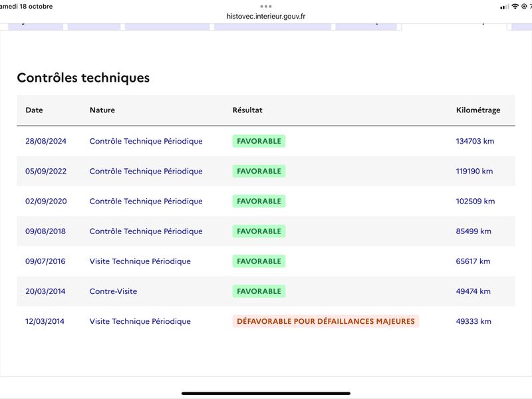
Task: Click the Résultat column header
Action: pos(247,110)
